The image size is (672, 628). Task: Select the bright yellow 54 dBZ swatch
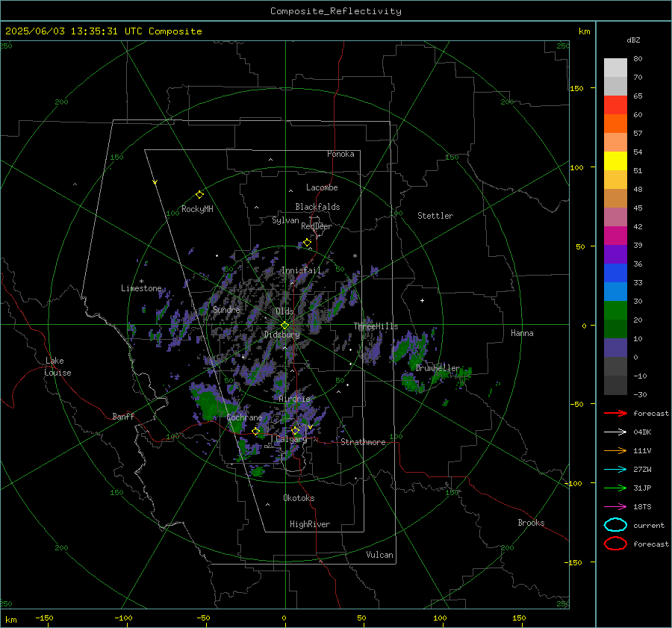point(615,161)
